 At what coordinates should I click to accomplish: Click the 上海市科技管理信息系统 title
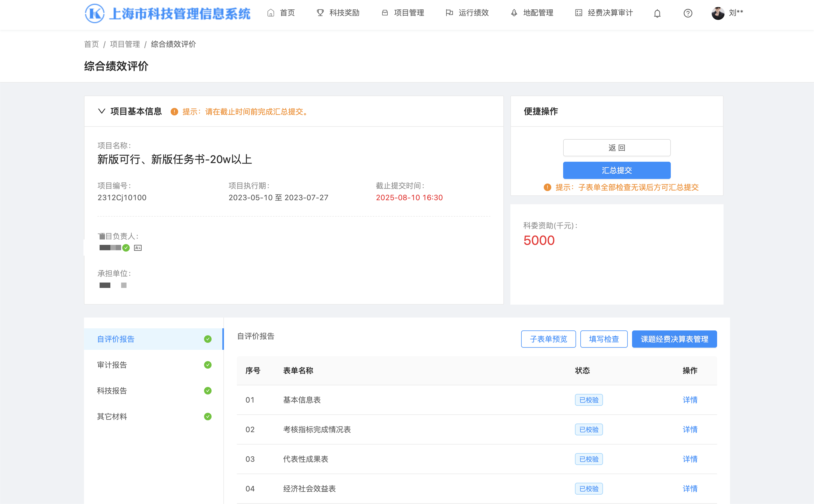click(180, 14)
